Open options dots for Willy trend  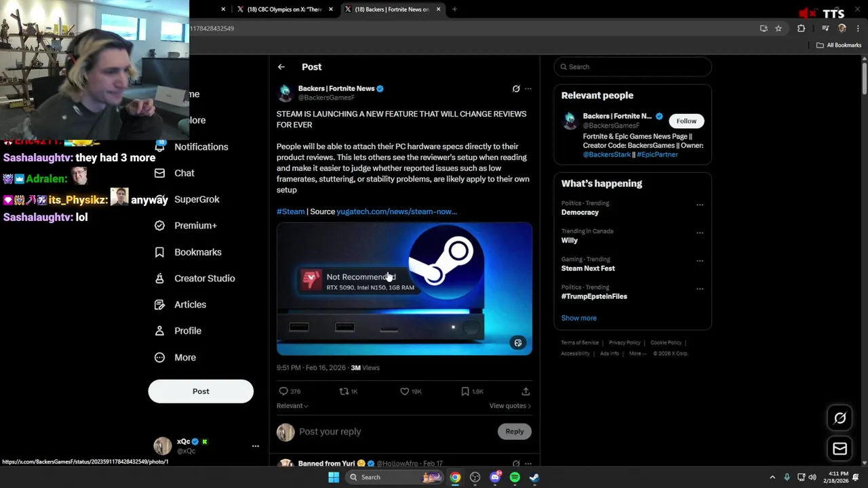(700, 232)
